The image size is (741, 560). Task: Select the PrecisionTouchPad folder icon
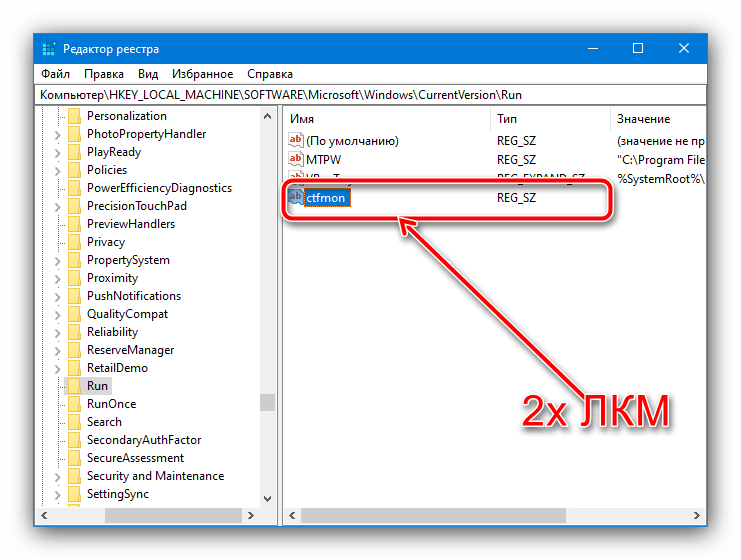[74, 206]
